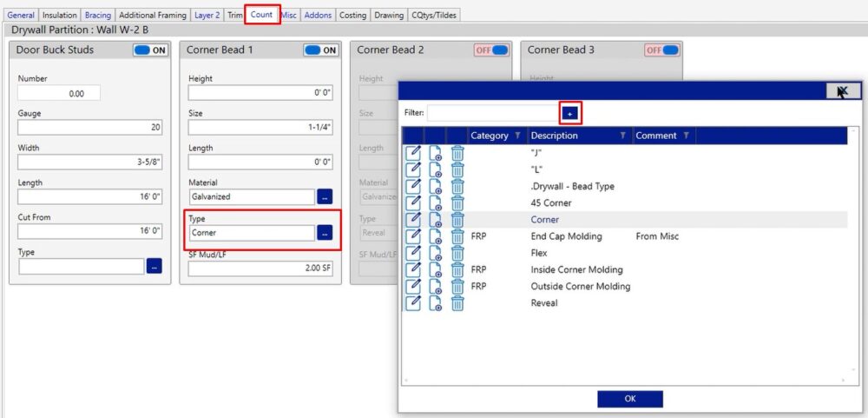Open Corner Bead 1 Material picker
868x418 pixels.
(x=325, y=197)
